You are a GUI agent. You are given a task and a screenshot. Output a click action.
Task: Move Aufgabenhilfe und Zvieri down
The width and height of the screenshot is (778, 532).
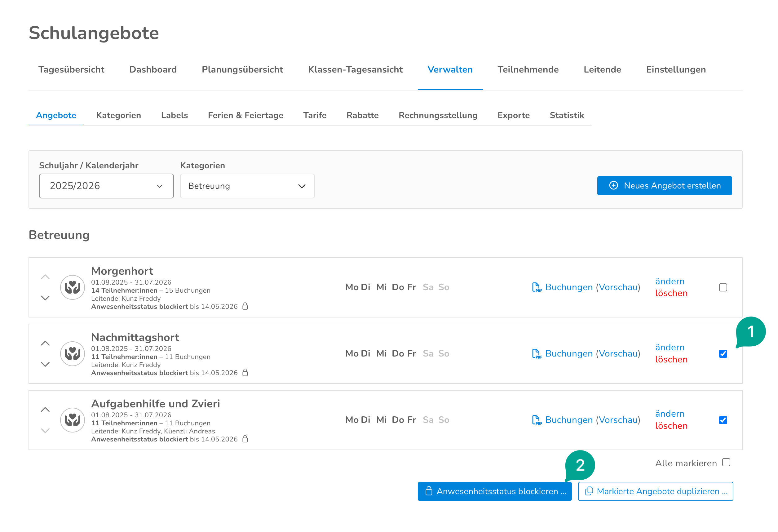[x=45, y=431]
